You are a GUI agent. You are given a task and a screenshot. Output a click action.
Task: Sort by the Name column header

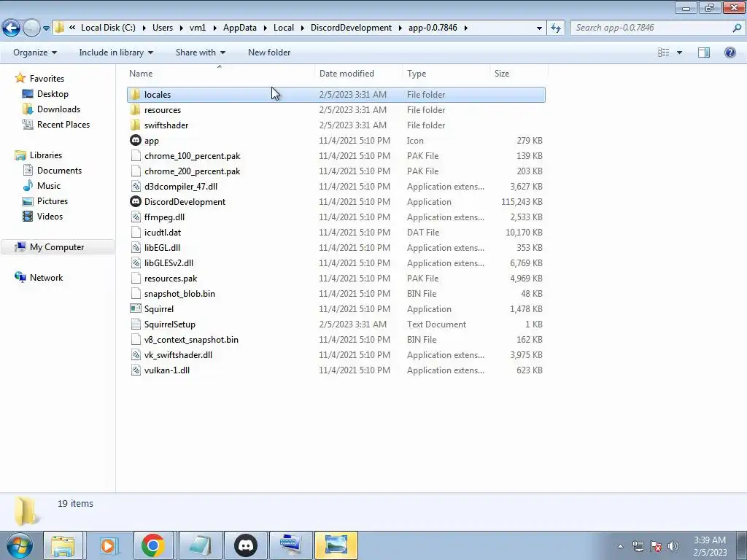pos(141,74)
